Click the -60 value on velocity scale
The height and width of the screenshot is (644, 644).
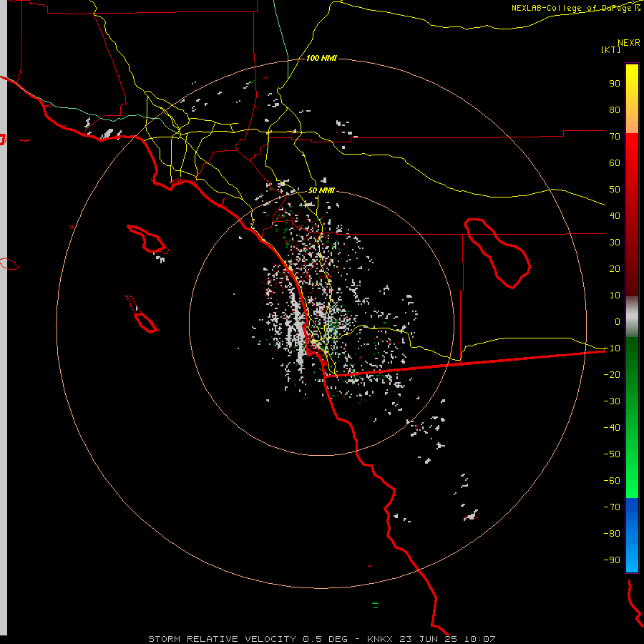click(x=612, y=481)
